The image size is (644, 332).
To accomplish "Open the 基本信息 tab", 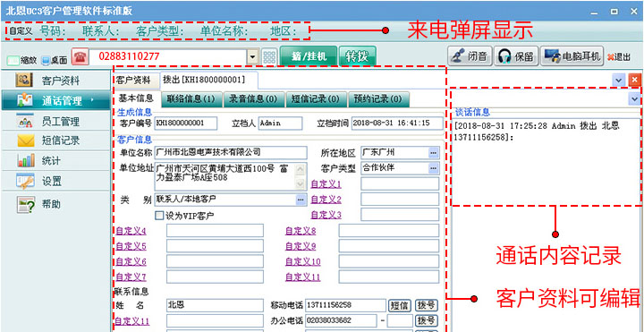I will [x=136, y=98].
